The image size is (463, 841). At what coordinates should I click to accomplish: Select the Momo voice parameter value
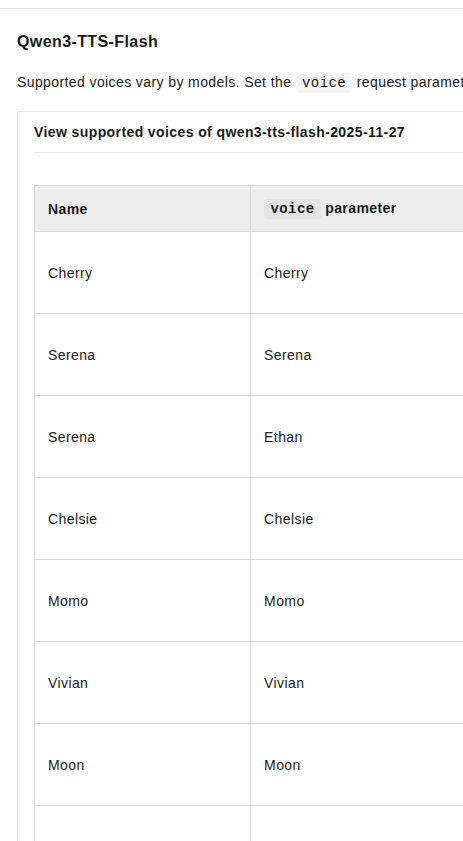click(x=284, y=601)
